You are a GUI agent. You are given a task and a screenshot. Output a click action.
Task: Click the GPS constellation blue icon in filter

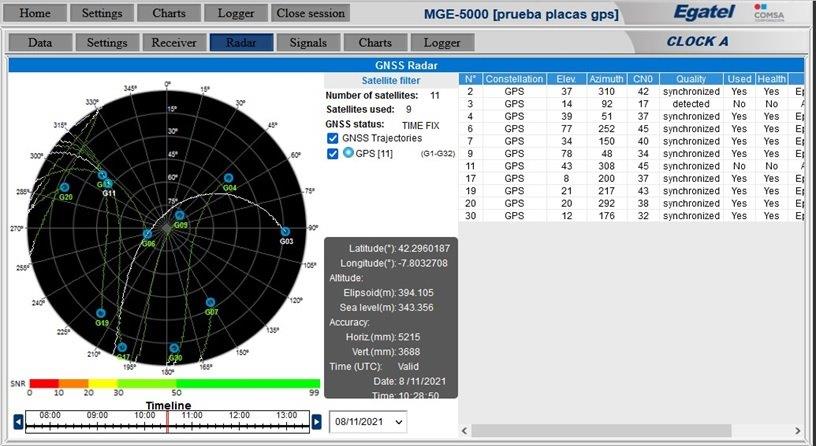tap(349, 153)
